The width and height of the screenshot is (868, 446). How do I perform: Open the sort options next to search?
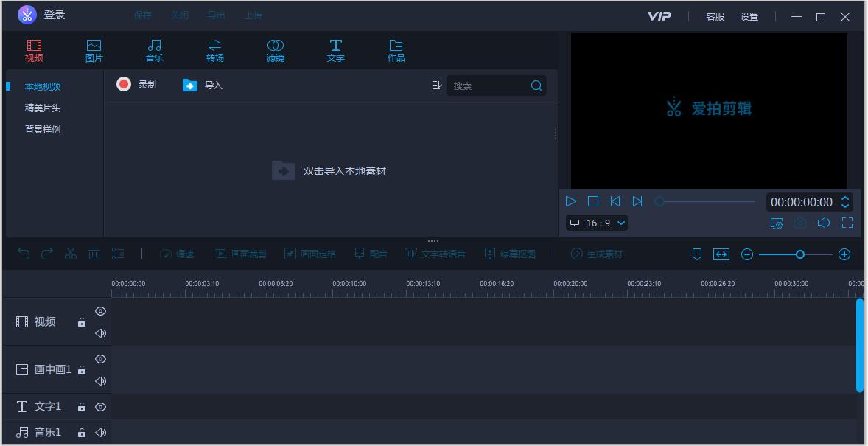click(x=436, y=85)
